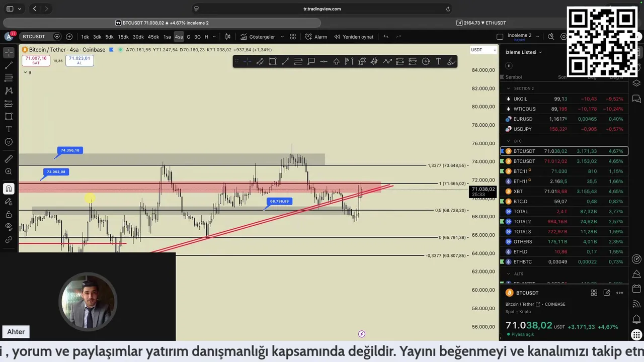Open the Alarm button
644x362 pixels.
[316, 37]
